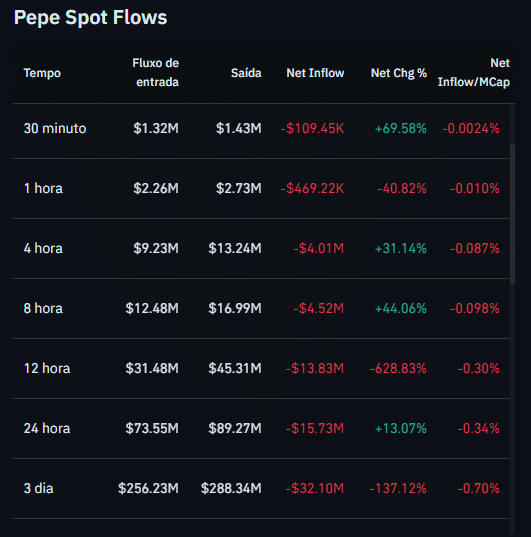Click the -$15.73M net inflow value
531x537 pixels.
click(315, 428)
